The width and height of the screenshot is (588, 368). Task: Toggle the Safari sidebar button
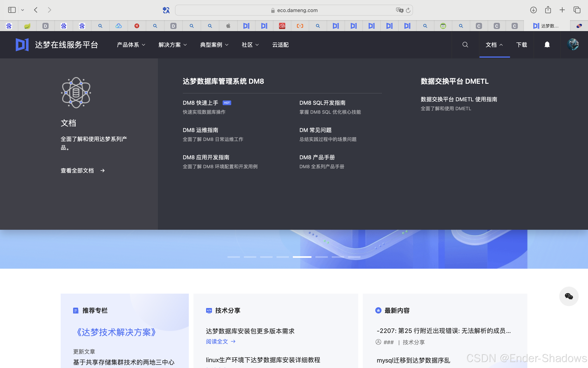coord(12,10)
